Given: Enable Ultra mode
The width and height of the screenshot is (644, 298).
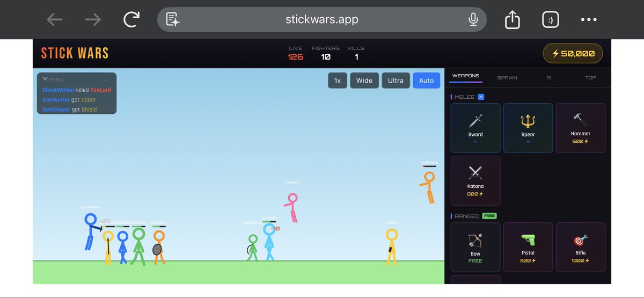Looking at the screenshot, I should pos(396,81).
